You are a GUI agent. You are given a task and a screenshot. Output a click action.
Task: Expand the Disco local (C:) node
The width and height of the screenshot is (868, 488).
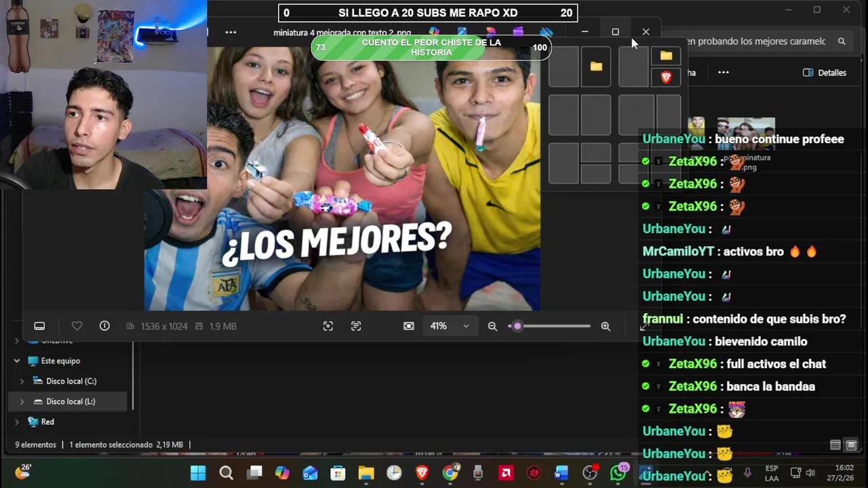coord(22,381)
